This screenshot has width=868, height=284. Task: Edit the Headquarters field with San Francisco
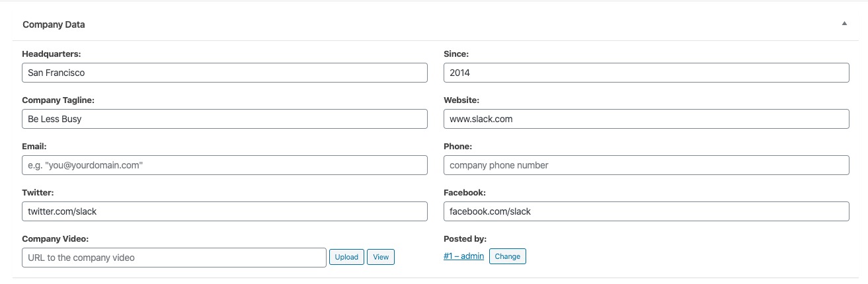pos(225,73)
